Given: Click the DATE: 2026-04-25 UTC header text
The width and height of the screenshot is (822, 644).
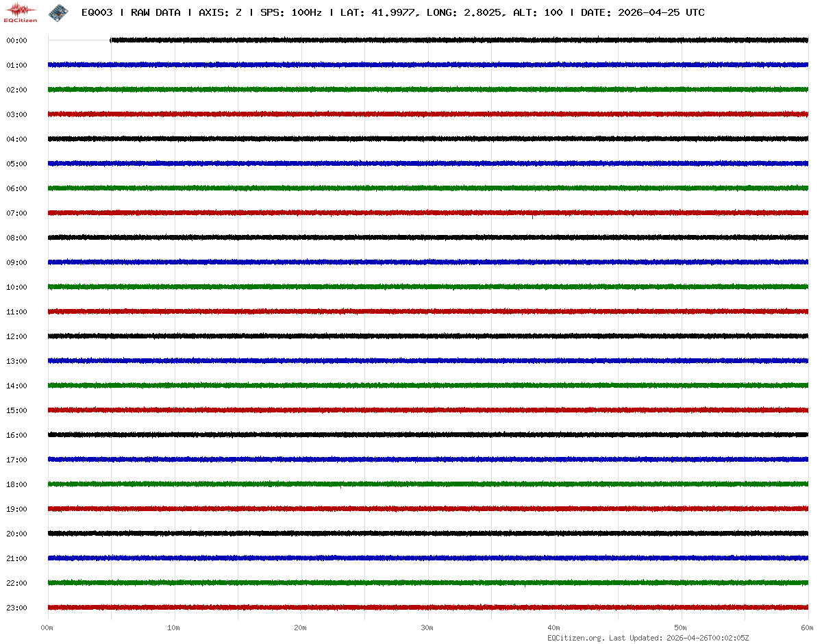Looking at the screenshot, I should tap(643, 12).
